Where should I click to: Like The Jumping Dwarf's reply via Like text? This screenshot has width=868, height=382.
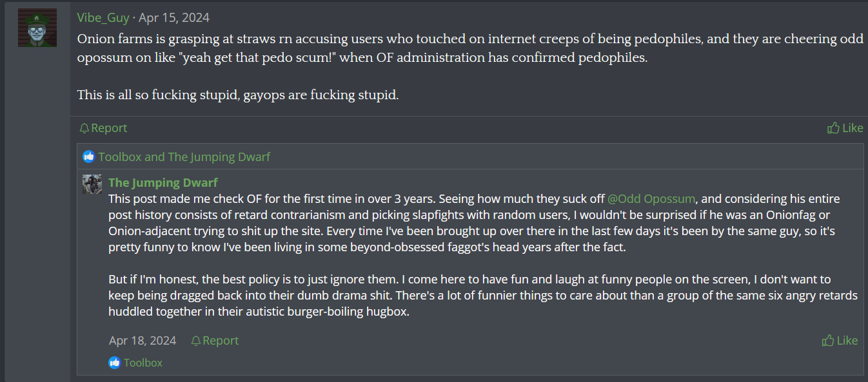pos(847,341)
